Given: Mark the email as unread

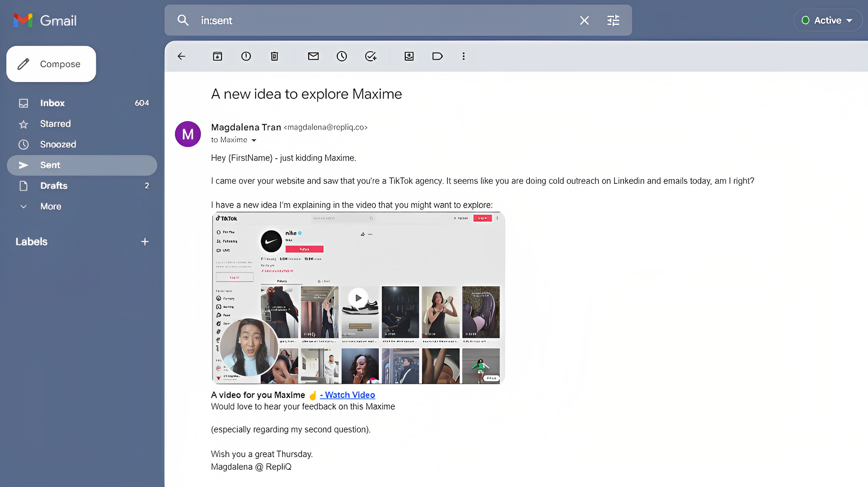Looking at the screenshot, I should [313, 56].
